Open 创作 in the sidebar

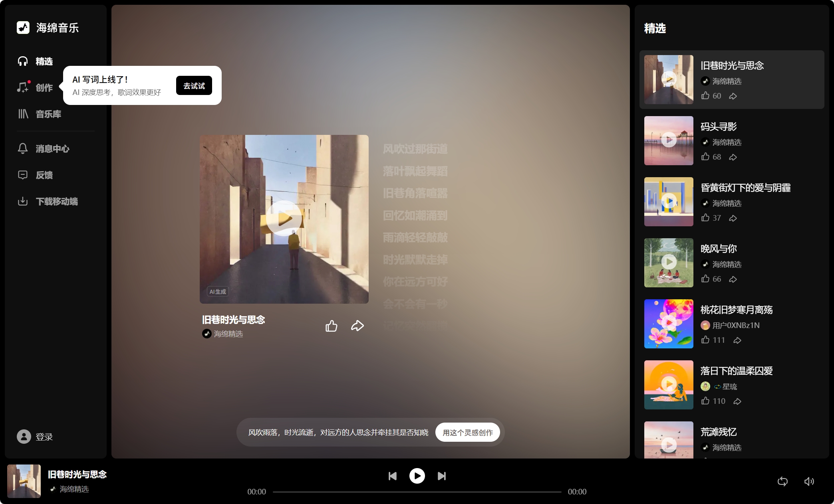(35, 87)
